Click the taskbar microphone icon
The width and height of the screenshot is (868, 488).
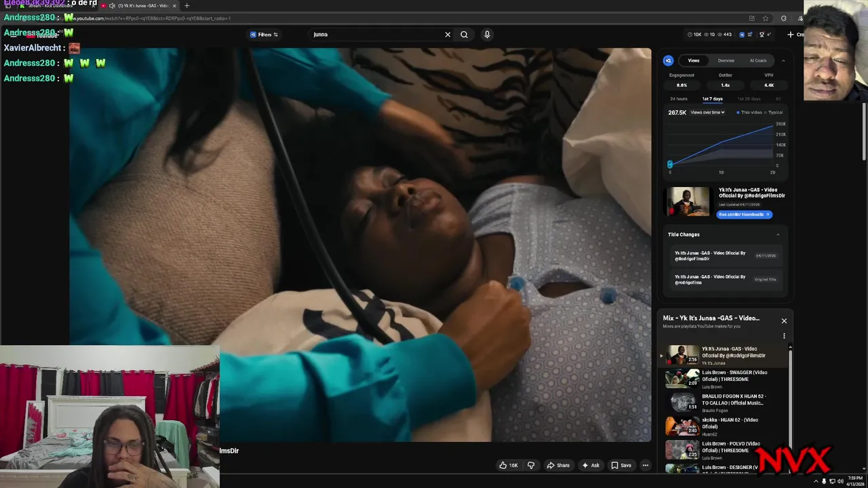coord(824,481)
